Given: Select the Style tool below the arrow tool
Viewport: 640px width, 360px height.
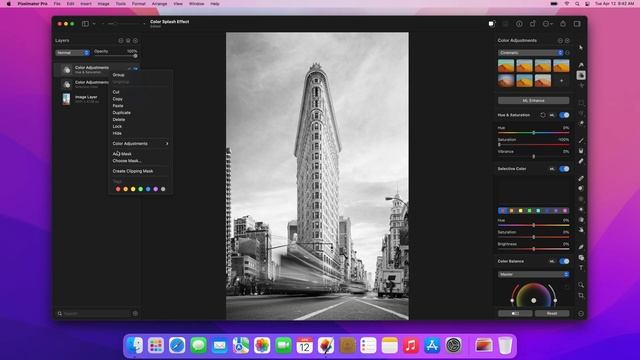Looking at the screenshot, I should pyautogui.click(x=581, y=65).
